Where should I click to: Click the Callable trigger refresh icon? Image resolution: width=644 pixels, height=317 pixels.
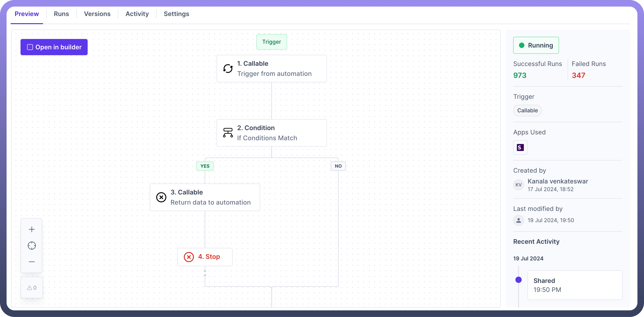tap(228, 68)
